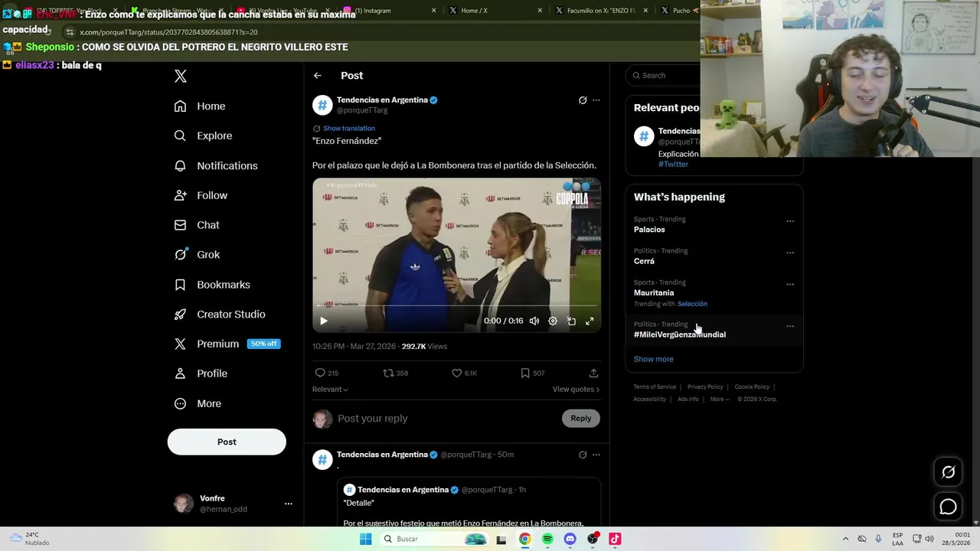Screen dimensions: 980x551
Task: Open floating Grok button at bottom right
Action: tap(949, 472)
